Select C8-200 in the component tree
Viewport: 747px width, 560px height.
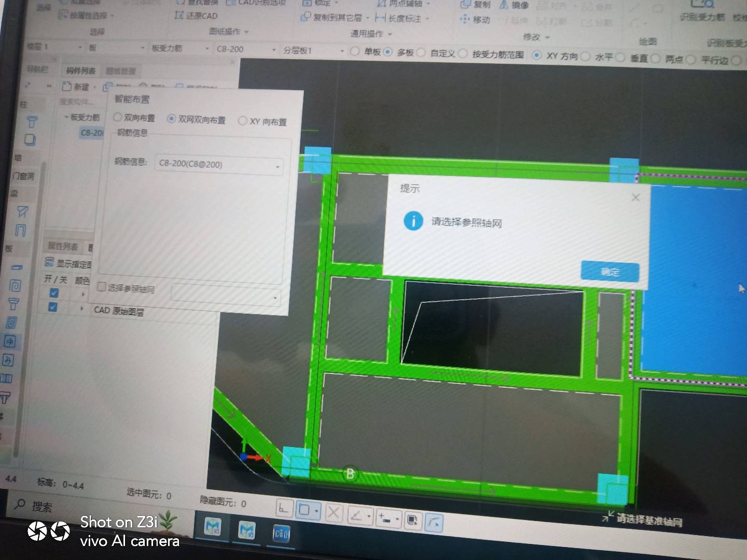click(x=92, y=133)
